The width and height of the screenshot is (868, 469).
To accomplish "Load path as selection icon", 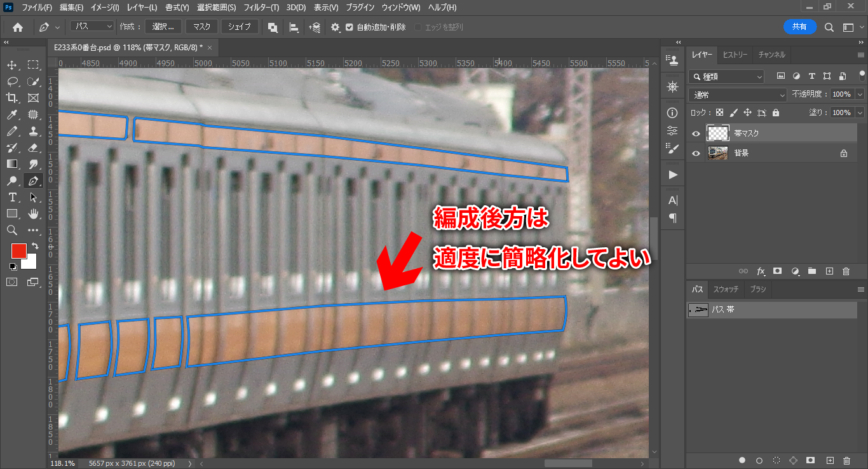I will (776, 460).
